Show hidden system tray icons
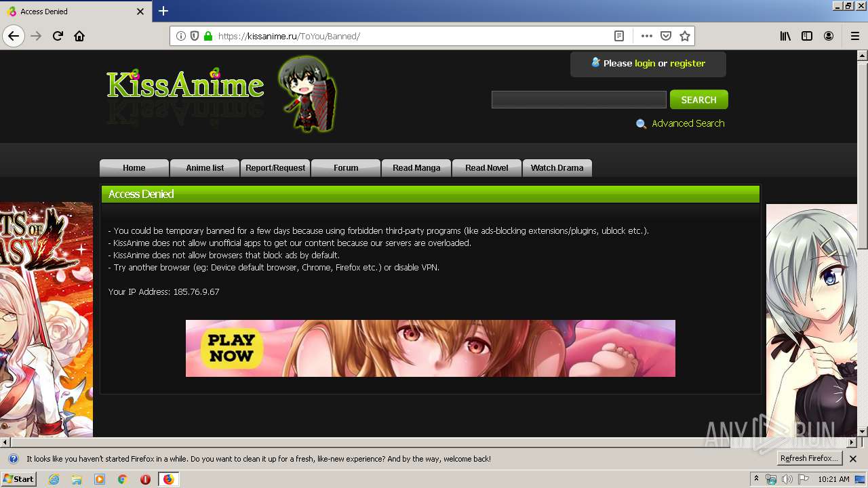The image size is (868, 488). (757, 479)
